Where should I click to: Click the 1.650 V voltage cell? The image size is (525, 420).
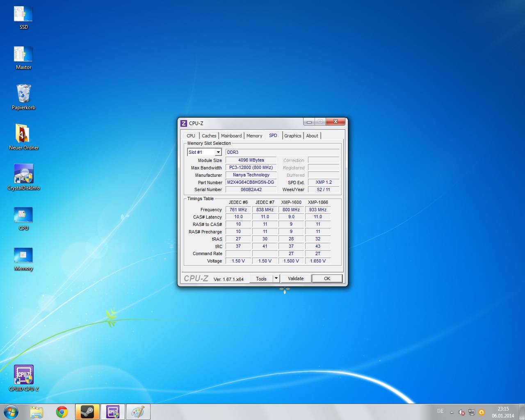(318, 261)
